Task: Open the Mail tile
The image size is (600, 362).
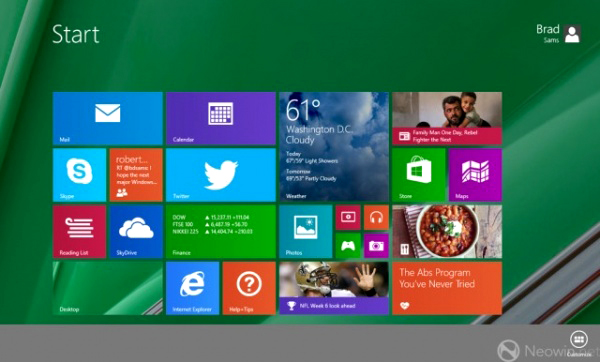Action: coord(108,118)
